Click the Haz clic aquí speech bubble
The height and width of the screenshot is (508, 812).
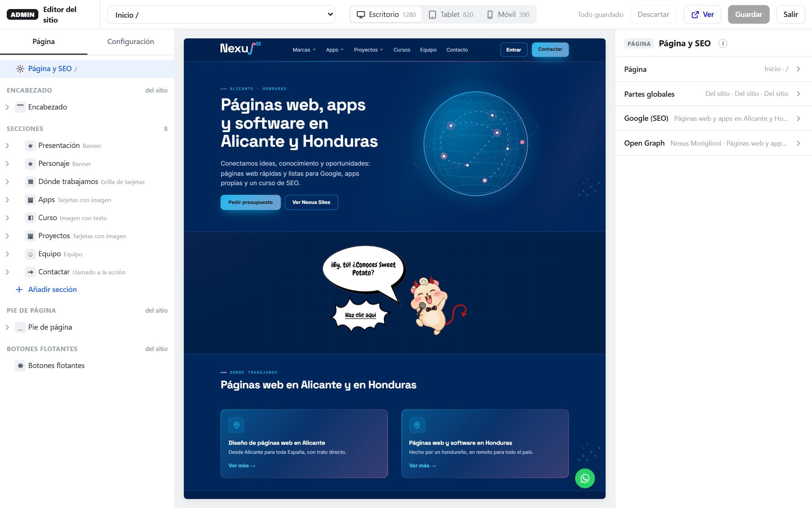point(361,315)
